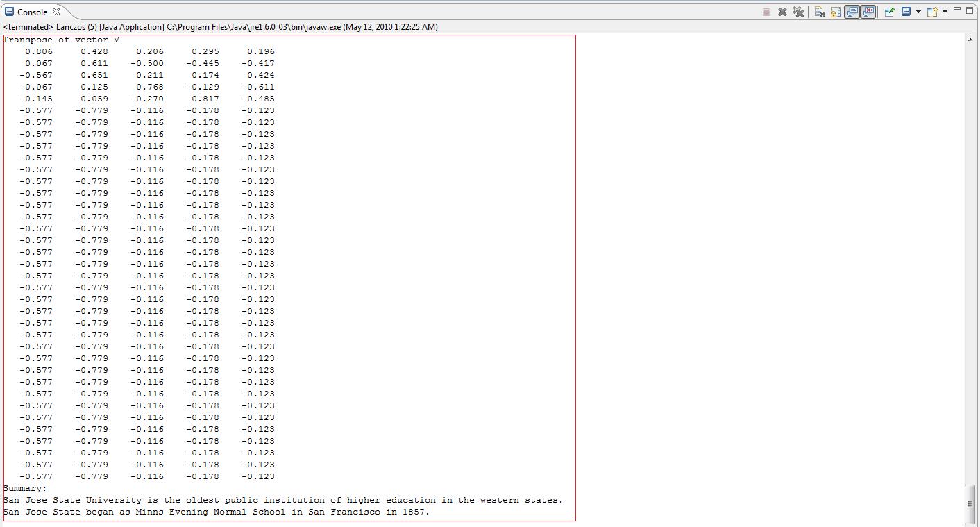Clear the console output icon
The image size is (980, 527).
click(x=820, y=12)
